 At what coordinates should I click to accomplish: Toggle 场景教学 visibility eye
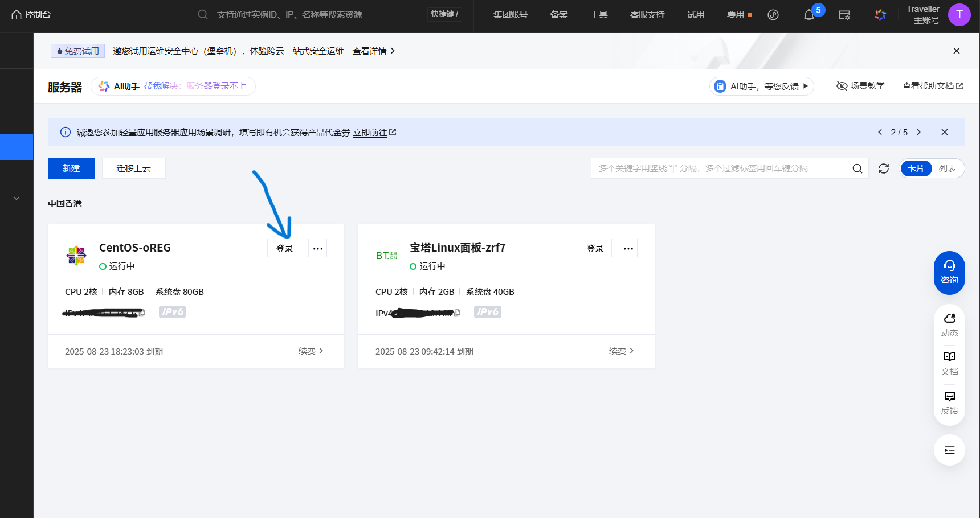point(842,86)
